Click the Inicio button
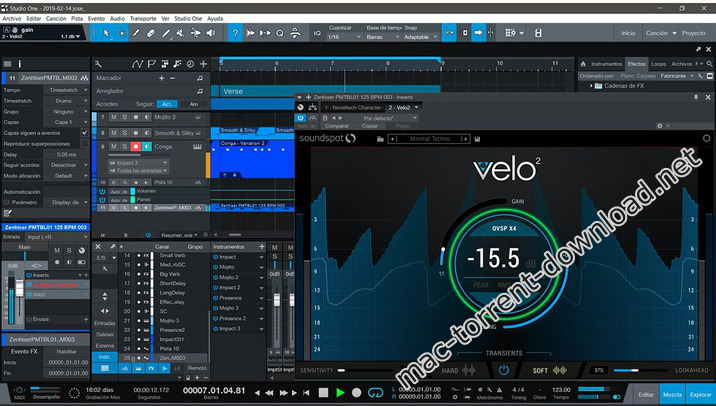Image resolution: width=716 pixels, height=406 pixels. coord(628,33)
